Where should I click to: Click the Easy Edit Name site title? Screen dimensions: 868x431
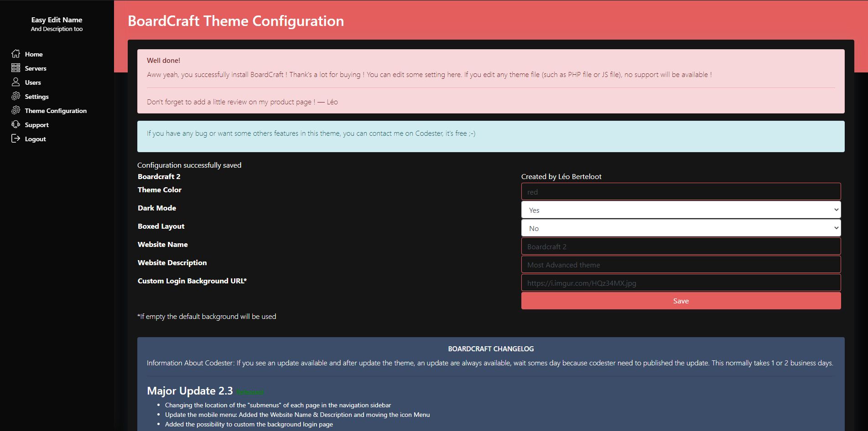(57, 20)
